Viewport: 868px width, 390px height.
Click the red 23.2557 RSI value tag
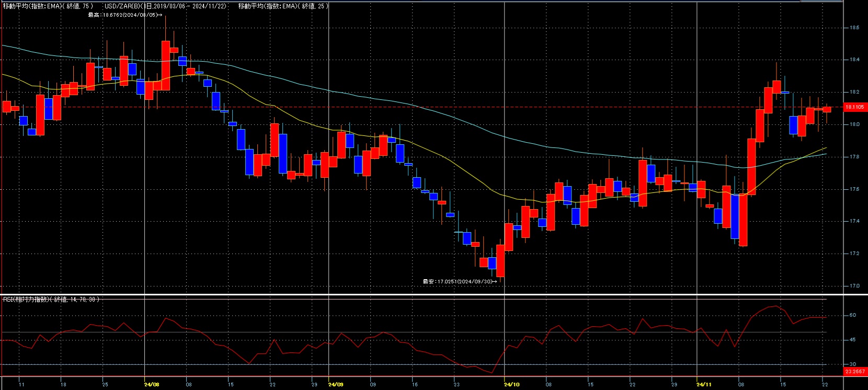(855, 372)
